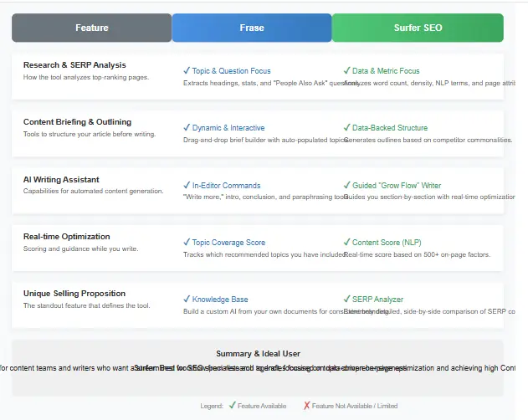528x420 pixels.
Task: Click 'How the tool analyzes top-ranking pages.' text
Action: tap(86, 77)
